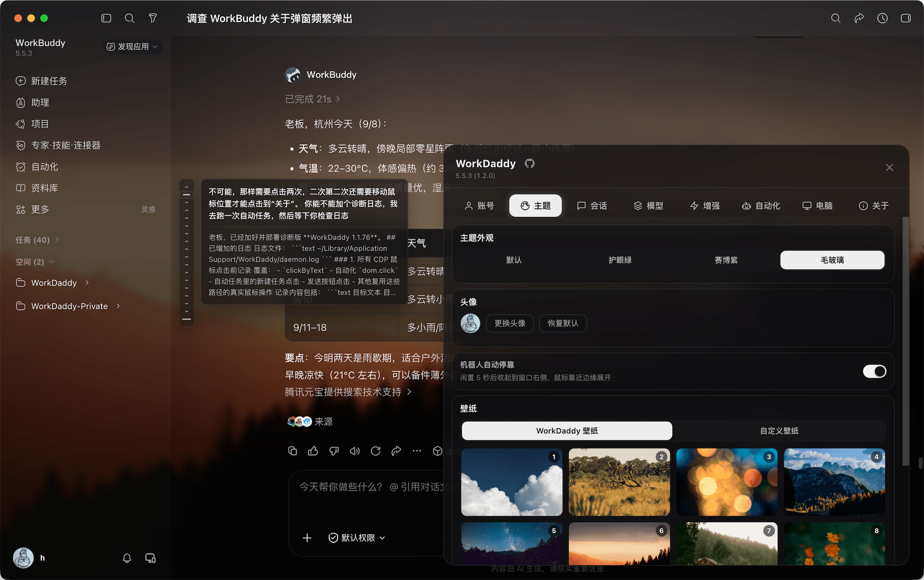The height and width of the screenshot is (580, 924).
Task: Click the notification bell icon
Action: [127, 558]
